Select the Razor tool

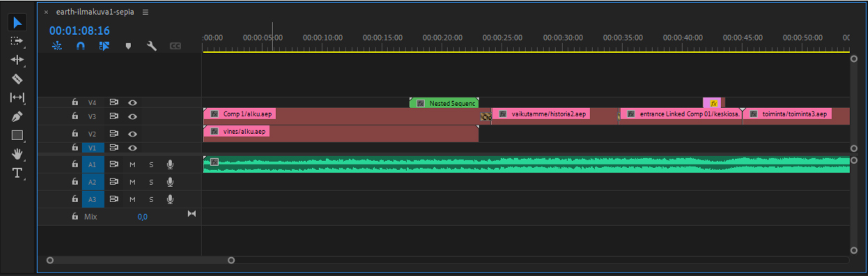click(17, 79)
